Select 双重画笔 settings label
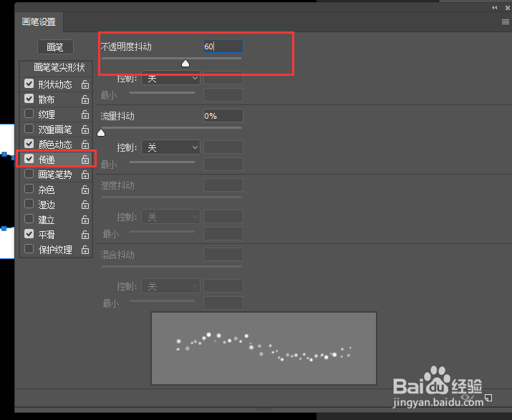Image resolution: width=512 pixels, height=420 pixels. click(55, 130)
